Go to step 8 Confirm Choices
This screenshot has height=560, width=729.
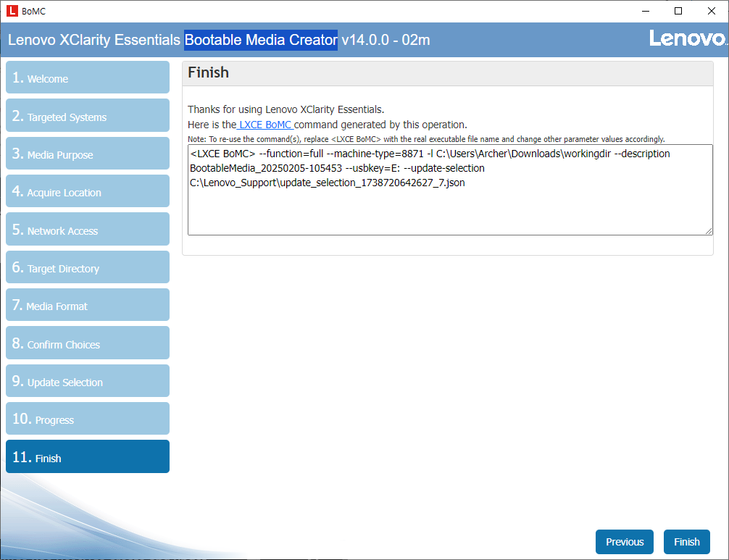point(88,343)
